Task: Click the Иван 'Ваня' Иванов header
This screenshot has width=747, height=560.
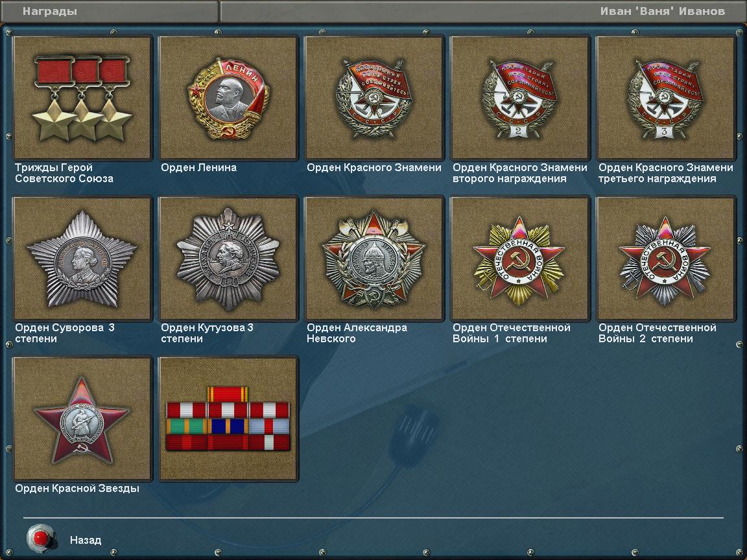Action: [663, 11]
